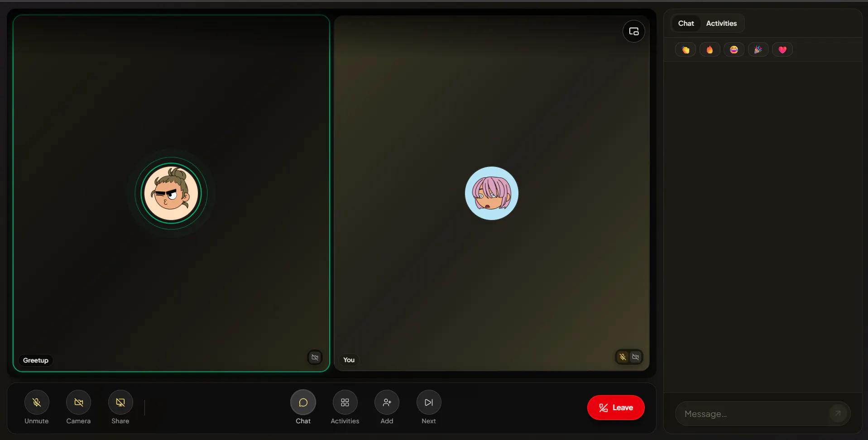Click the Greetup name label
Image resolution: width=868 pixels, height=440 pixels.
click(x=36, y=360)
